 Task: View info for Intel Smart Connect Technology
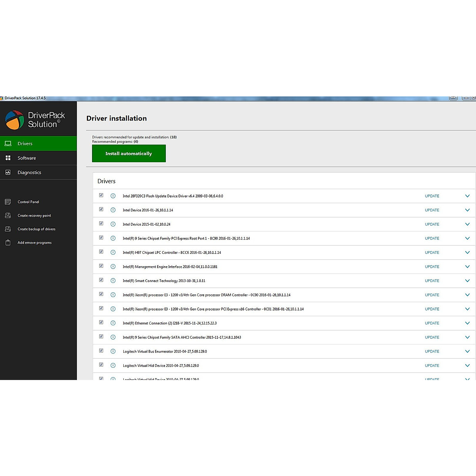click(113, 281)
